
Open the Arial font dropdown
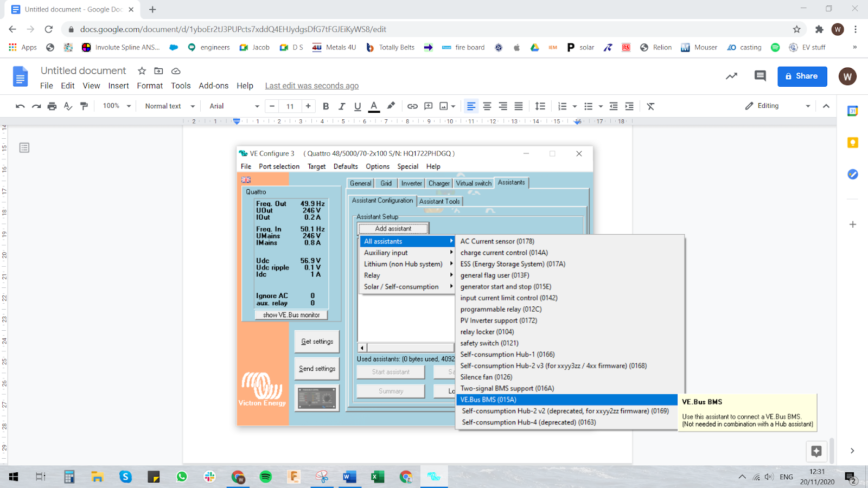tap(234, 106)
